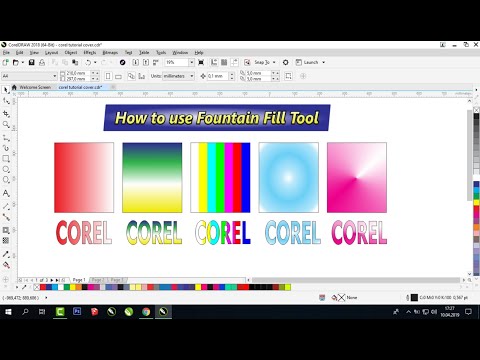Select the rainbow striped rectangle

pos(220,177)
